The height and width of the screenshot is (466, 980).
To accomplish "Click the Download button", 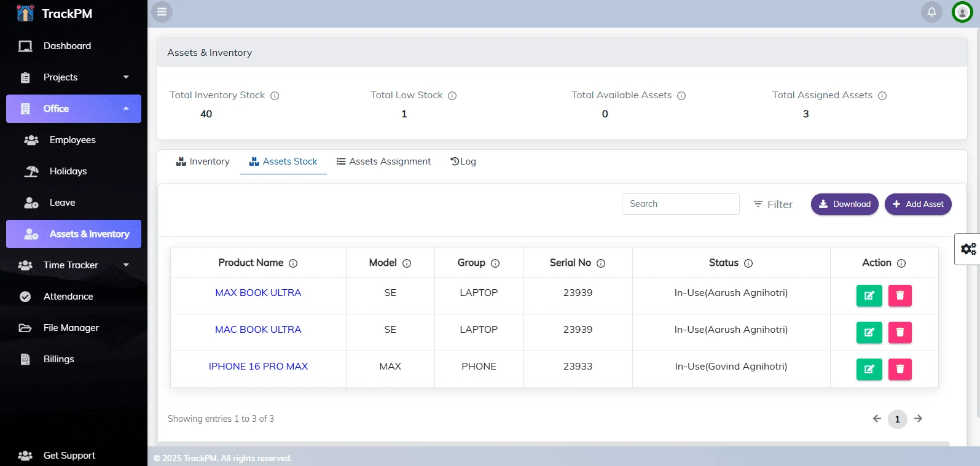I will [845, 204].
